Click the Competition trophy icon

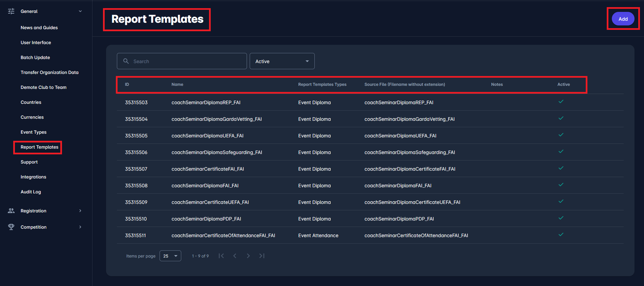click(x=11, y=227)
